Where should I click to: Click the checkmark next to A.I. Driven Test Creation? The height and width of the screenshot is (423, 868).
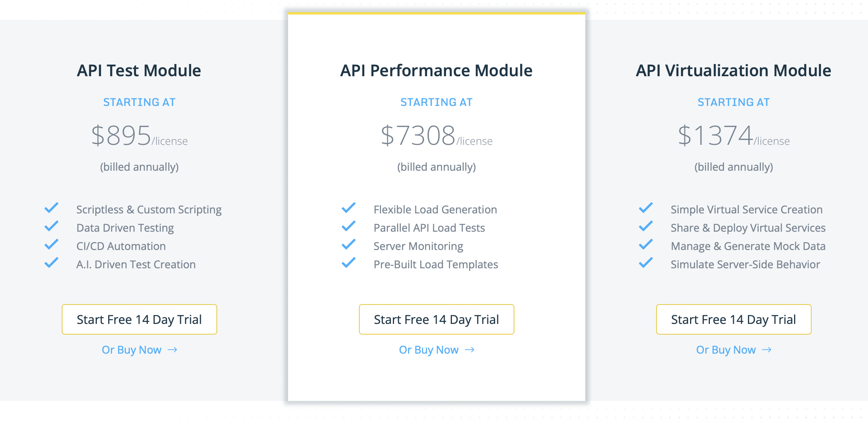52,263
